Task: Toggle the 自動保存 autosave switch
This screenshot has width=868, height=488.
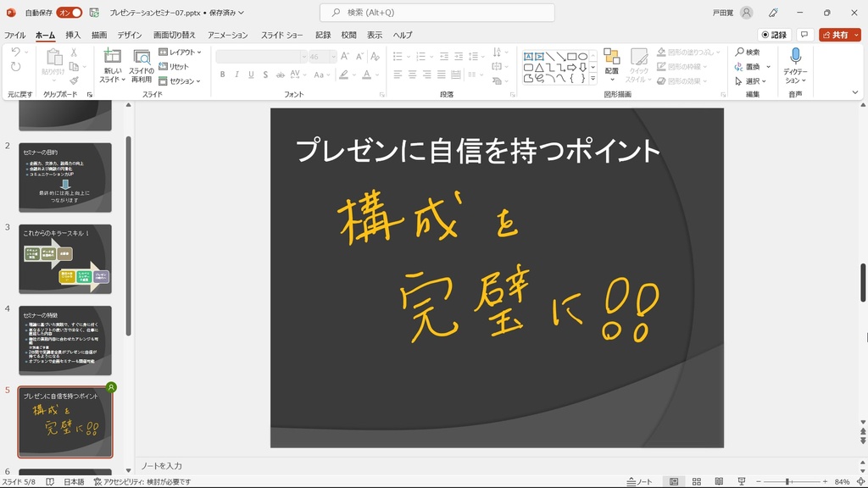Action: (70, 12)
